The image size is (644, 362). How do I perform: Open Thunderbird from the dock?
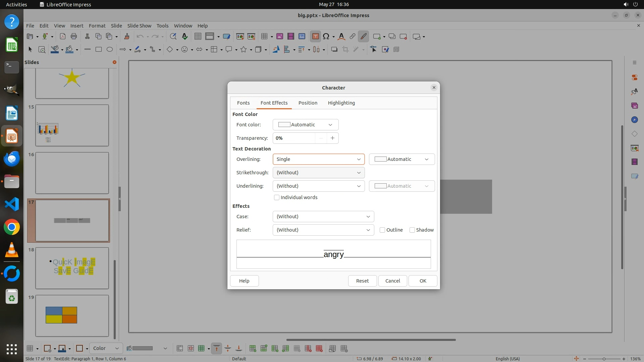12,159
